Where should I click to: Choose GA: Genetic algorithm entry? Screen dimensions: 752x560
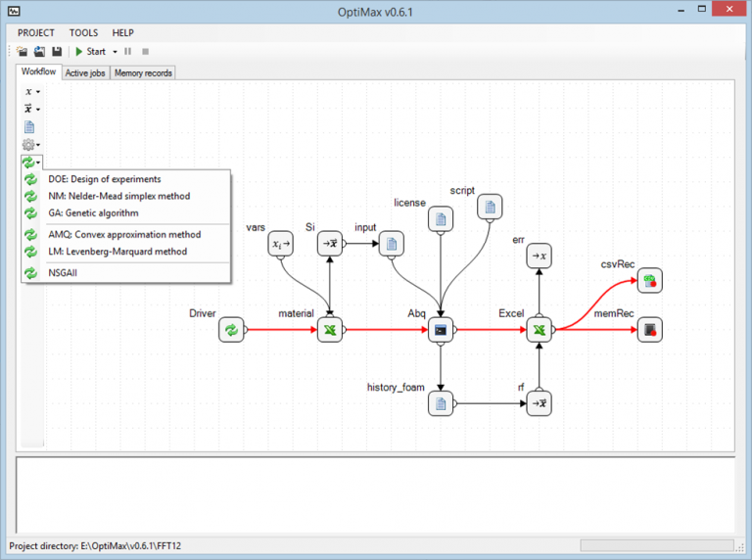(93, 212)
